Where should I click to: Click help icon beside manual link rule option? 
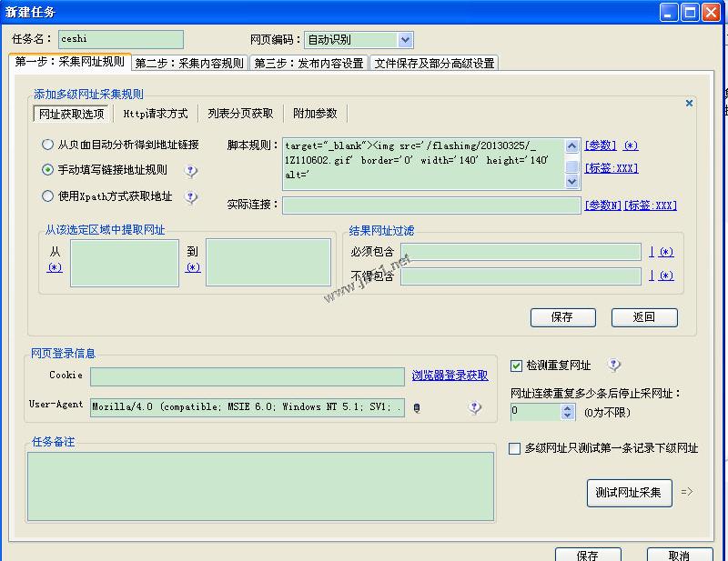191,171
